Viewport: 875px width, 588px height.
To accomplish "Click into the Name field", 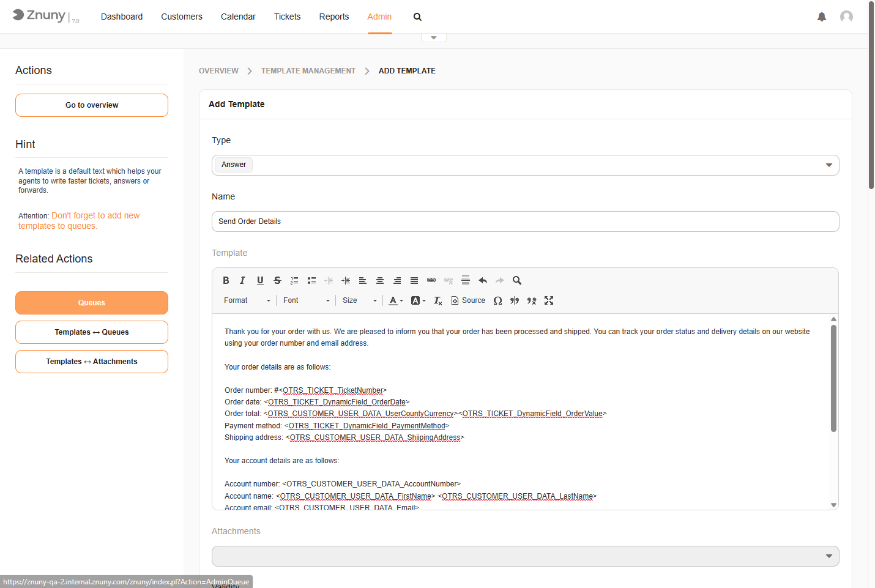I will click(525, 221).
